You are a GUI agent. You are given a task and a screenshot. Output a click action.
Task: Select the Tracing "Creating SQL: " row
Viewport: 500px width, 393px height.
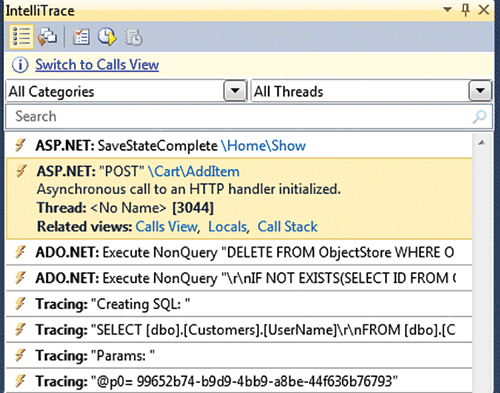click(239, 304)
